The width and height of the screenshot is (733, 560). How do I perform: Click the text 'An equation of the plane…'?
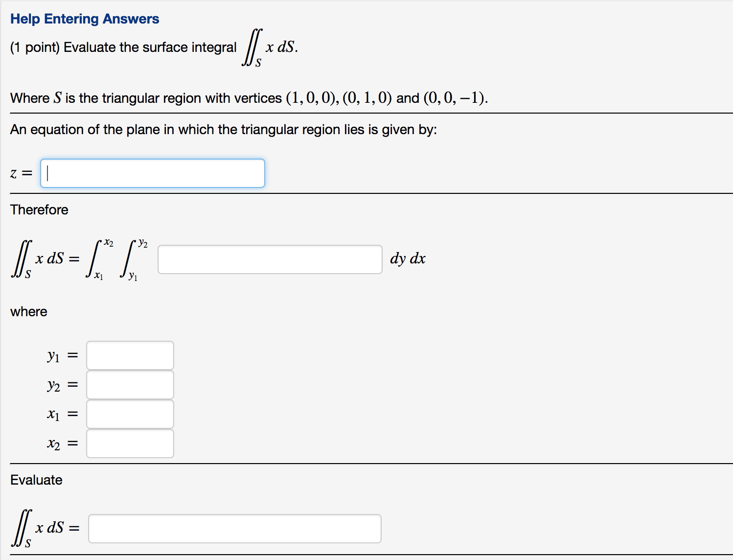click(224, 129)
